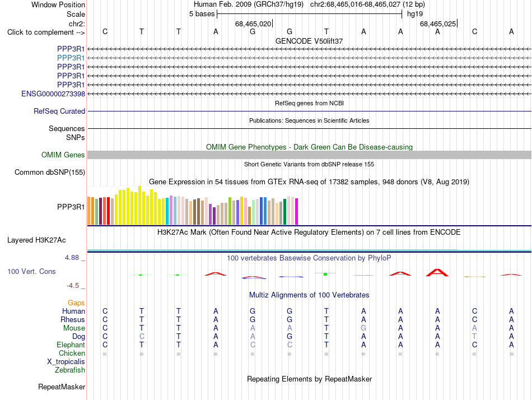Click the OMIM Genes track label
This screenshot has width=532, height=400.
click(x=63, y=155)
